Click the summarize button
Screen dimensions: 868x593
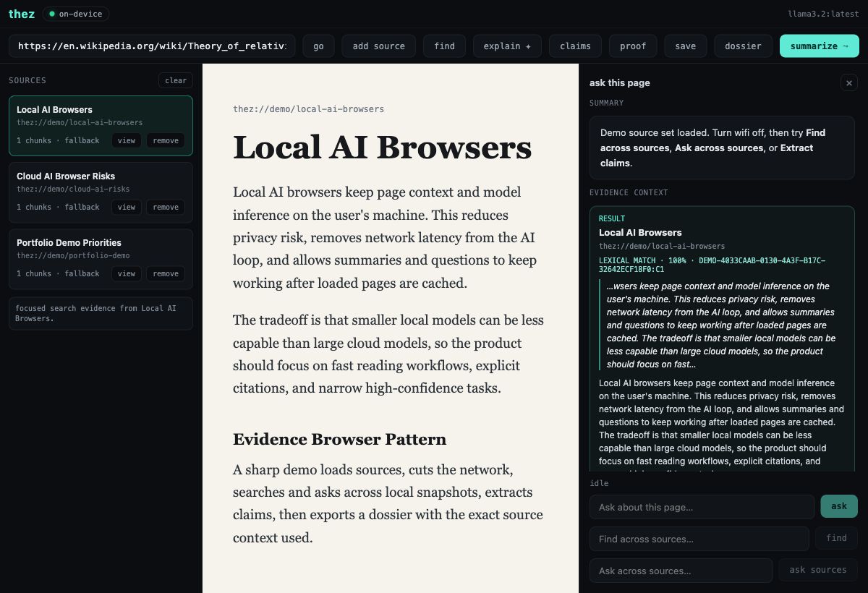pyautogui.click(x=820, y=46)
